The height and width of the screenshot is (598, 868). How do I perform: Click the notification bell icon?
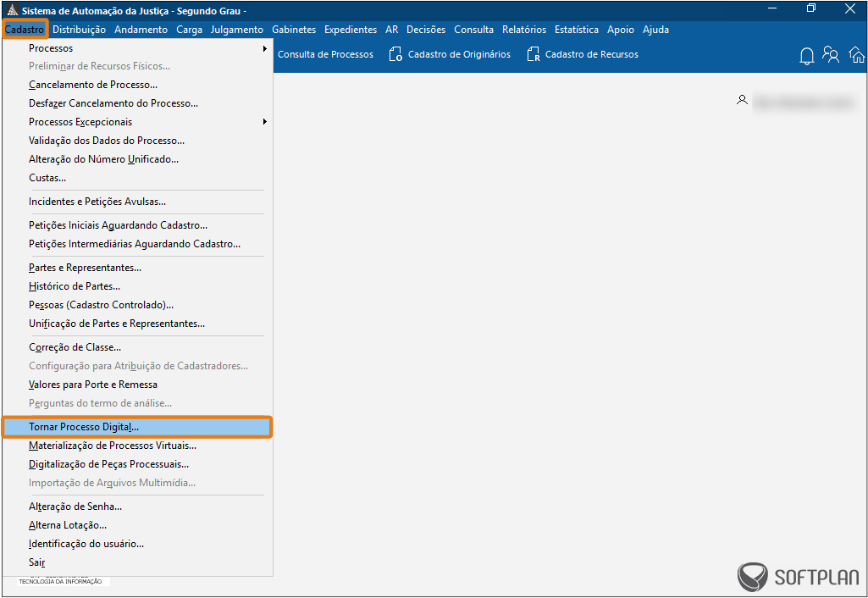point(806,55)
